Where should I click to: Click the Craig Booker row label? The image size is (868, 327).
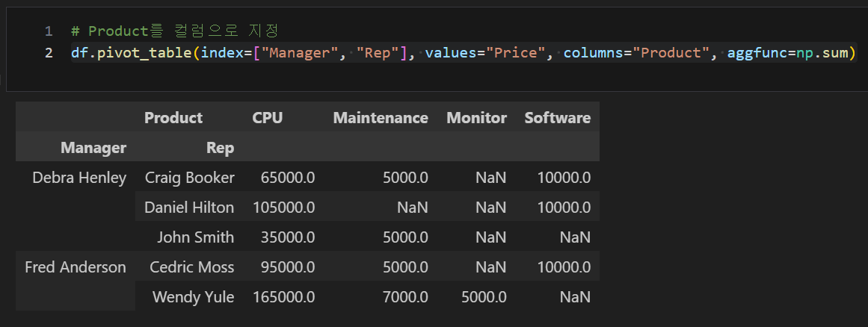tap(189, 178)
